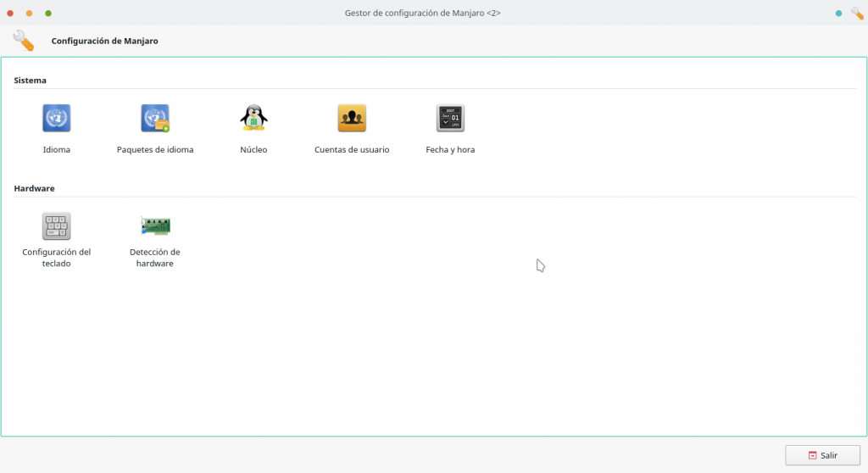Click the Salir button
Image resolution: width=868 pixels, height=473 pixels.
click(822, 455)
